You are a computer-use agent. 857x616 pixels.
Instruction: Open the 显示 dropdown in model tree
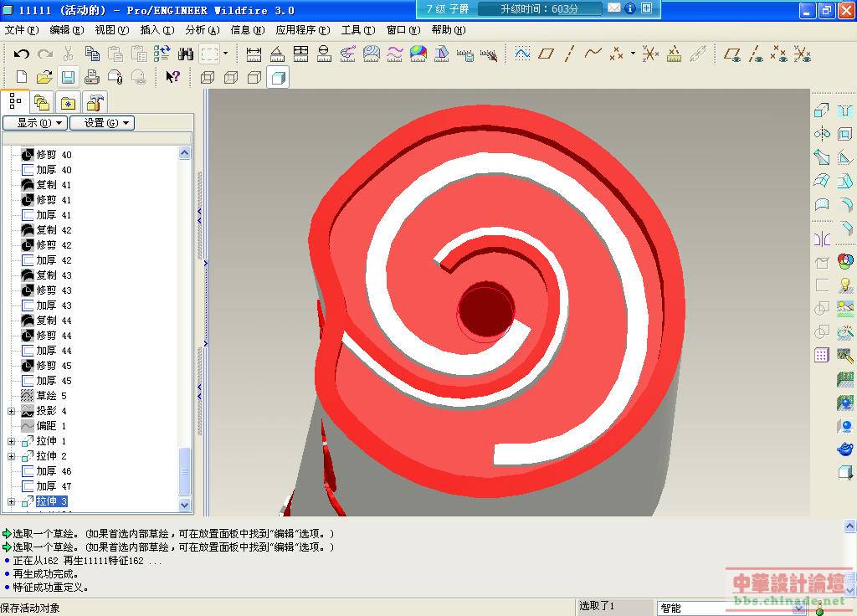[x=35, y=123]
